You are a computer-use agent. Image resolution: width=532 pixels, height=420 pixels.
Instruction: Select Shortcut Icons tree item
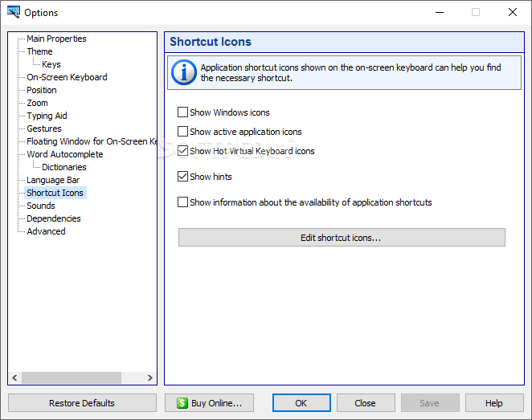pyautogui.click(x=55, y=193)
